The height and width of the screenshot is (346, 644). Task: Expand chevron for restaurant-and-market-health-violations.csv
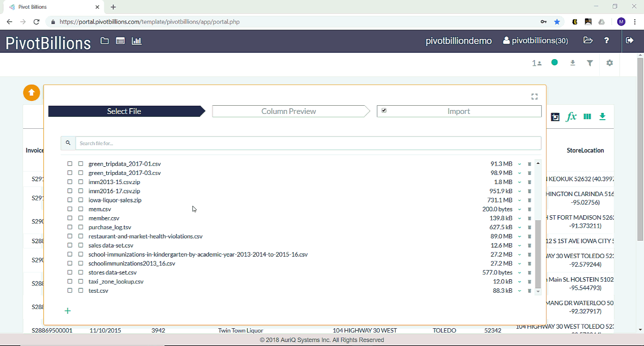(x=520, y=236)
